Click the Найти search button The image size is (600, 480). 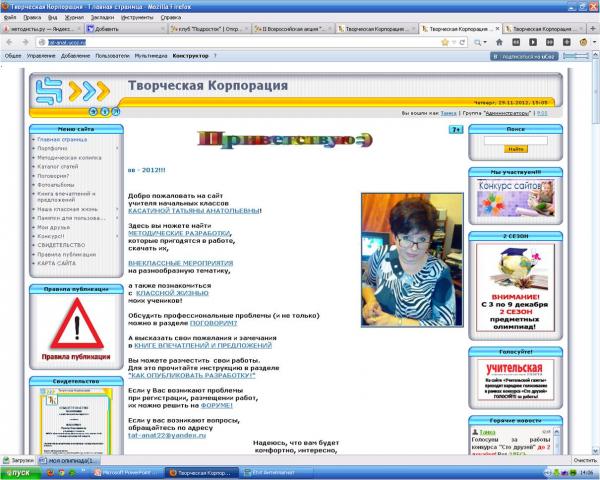515,149
